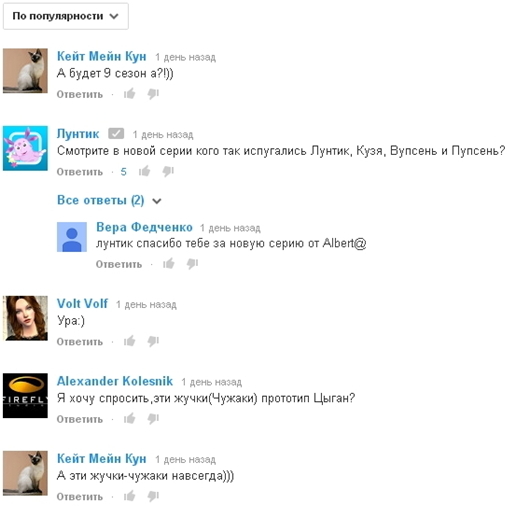Like the comment "А будет 9 сезон а?!))"
The height and width of the screenshot is (509, 508).
129,94
